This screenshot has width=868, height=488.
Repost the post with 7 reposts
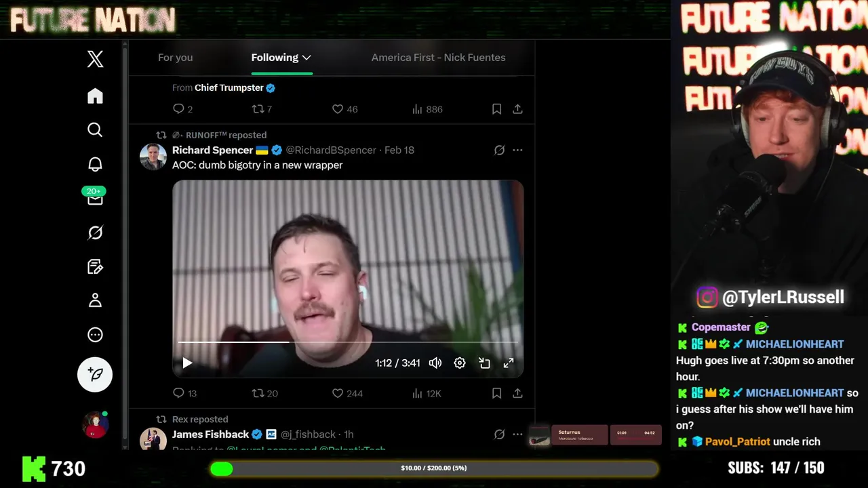pos(262,109)
